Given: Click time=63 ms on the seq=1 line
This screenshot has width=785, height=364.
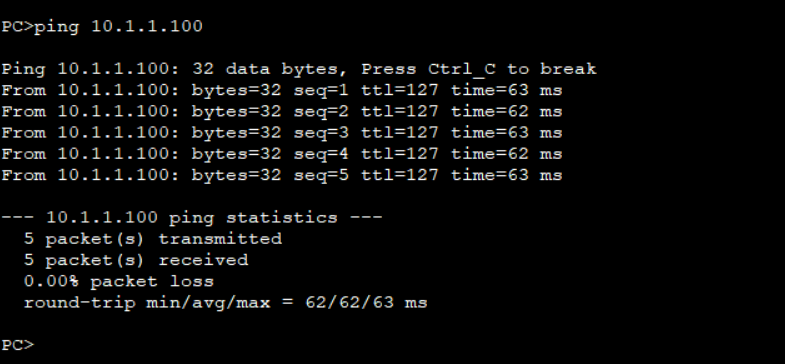Looking at the screenshot, I should click(x=507, y=90).
